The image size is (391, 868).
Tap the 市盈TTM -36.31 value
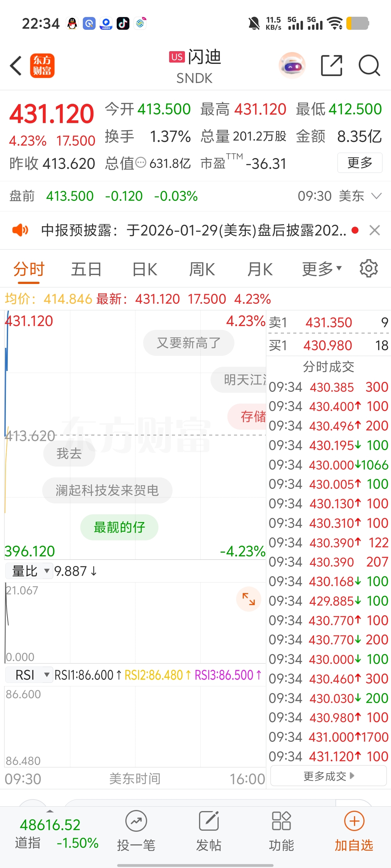tap(243, 163)
